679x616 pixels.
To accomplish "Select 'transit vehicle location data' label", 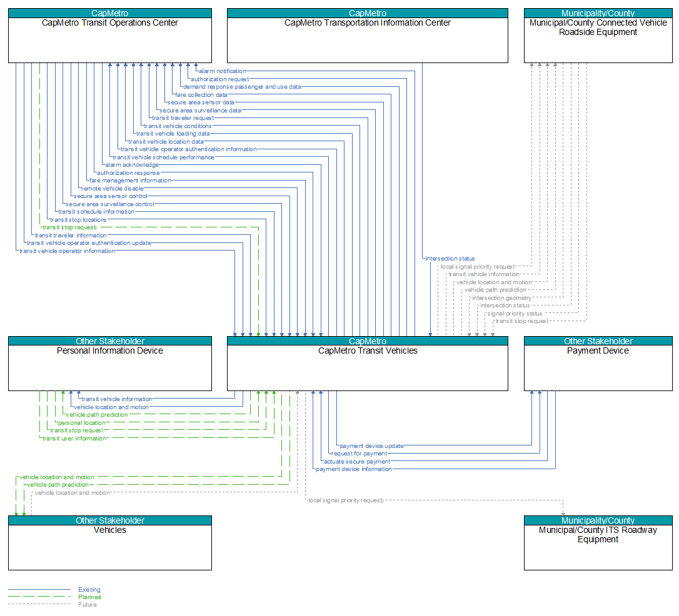I will pyautogui.click(x=166, y=141).
